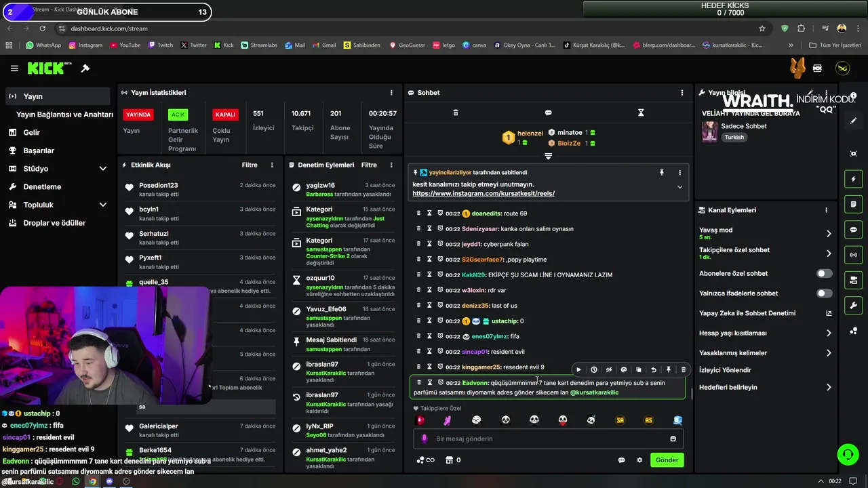Image resolution: width=868 pixels, height=488 pixels.
Task: Click the trash icon under Sohbet header
Action: click(x=456, y=113)
